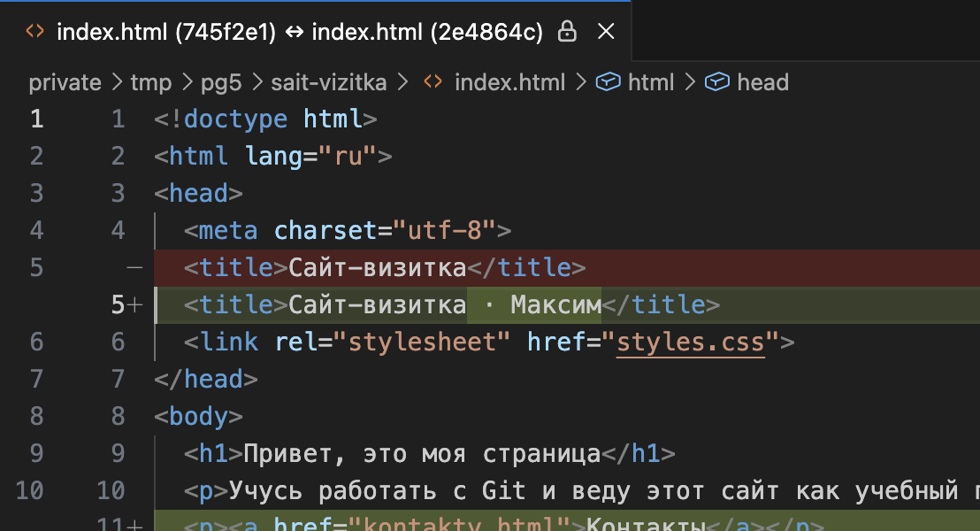The height and width of the screenshot is (531, 980).
Task: Open the 'sait-vizitka' breadcrumb folder
Action: pyautogui.click(x=329, y=82)
